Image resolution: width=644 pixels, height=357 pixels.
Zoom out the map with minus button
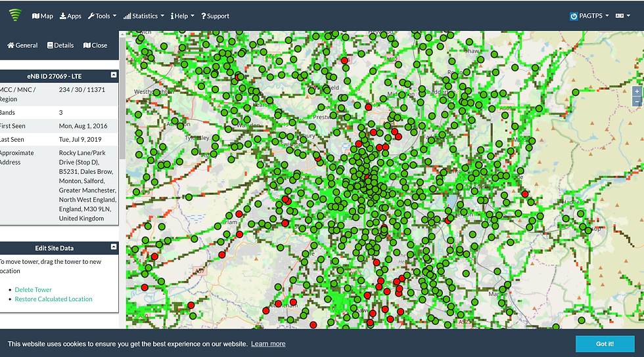click(x=637, y=101)
